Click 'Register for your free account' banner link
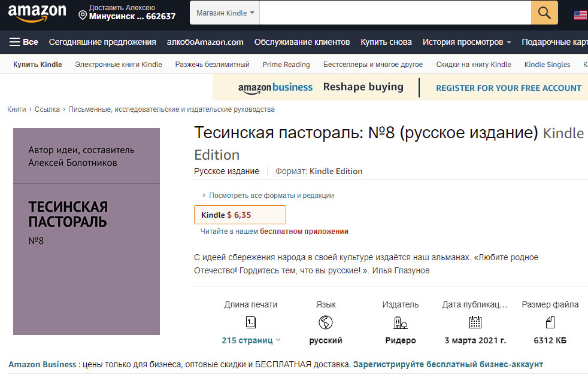This screenshot has width=588, height=378. coord(508,88)
